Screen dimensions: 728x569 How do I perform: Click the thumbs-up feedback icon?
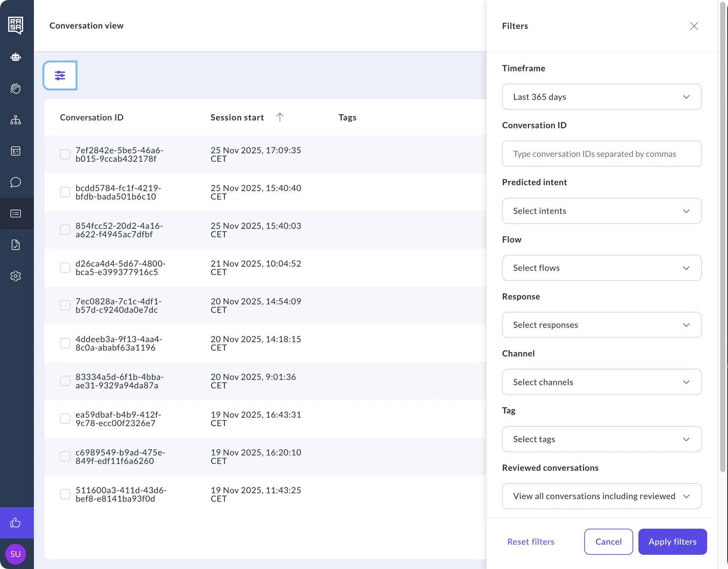pos(16,522)
